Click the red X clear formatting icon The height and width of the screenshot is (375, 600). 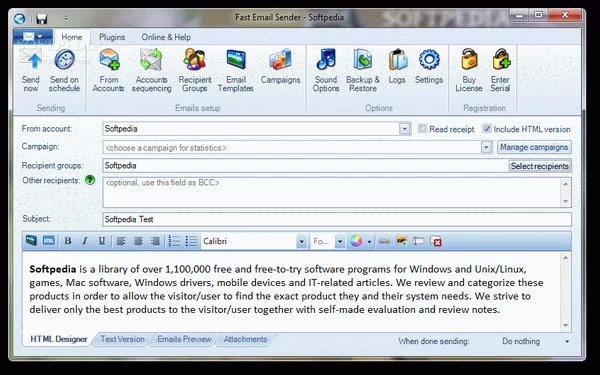[436, 241]
